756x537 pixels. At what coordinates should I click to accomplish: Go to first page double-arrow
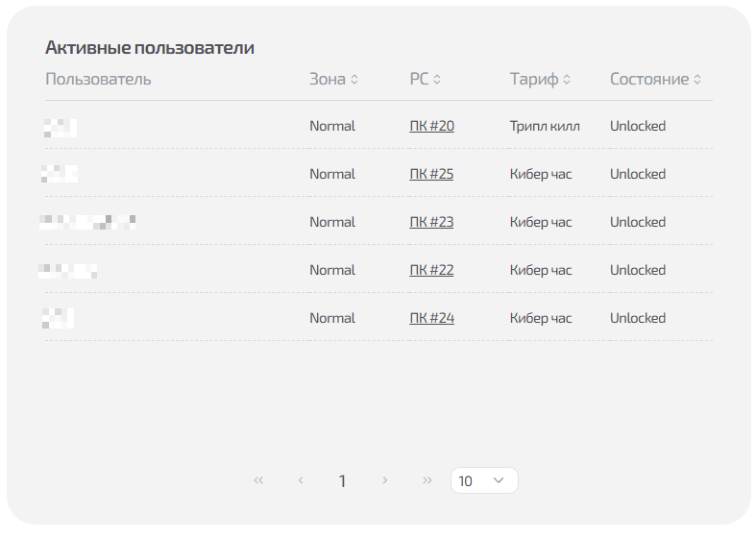pos(258,480)
